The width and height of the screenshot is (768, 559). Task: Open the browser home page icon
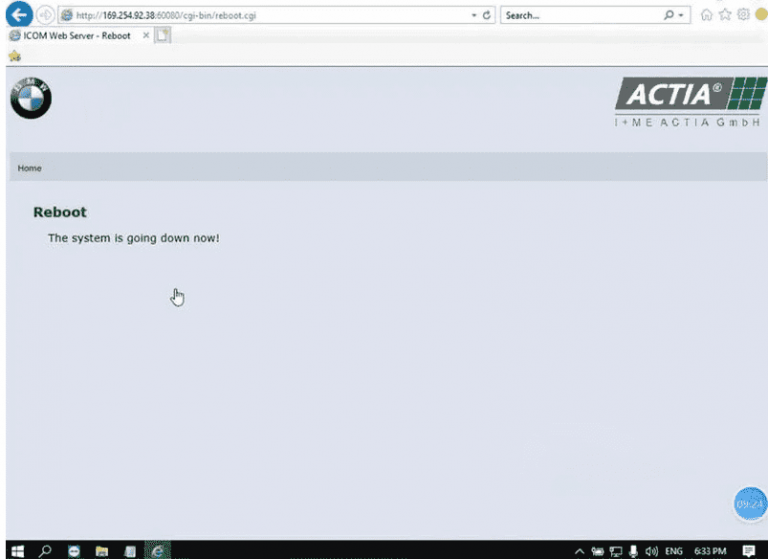[x=708, y=15]
